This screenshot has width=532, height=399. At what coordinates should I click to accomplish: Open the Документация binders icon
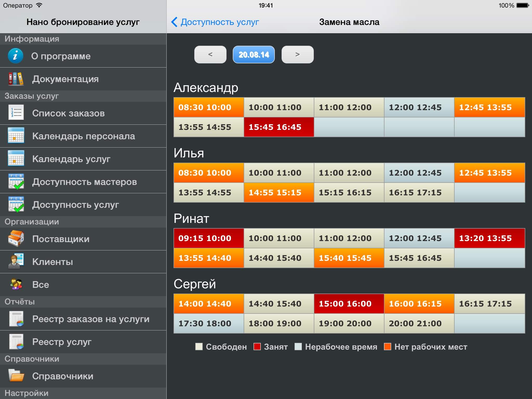click(16, 79)
